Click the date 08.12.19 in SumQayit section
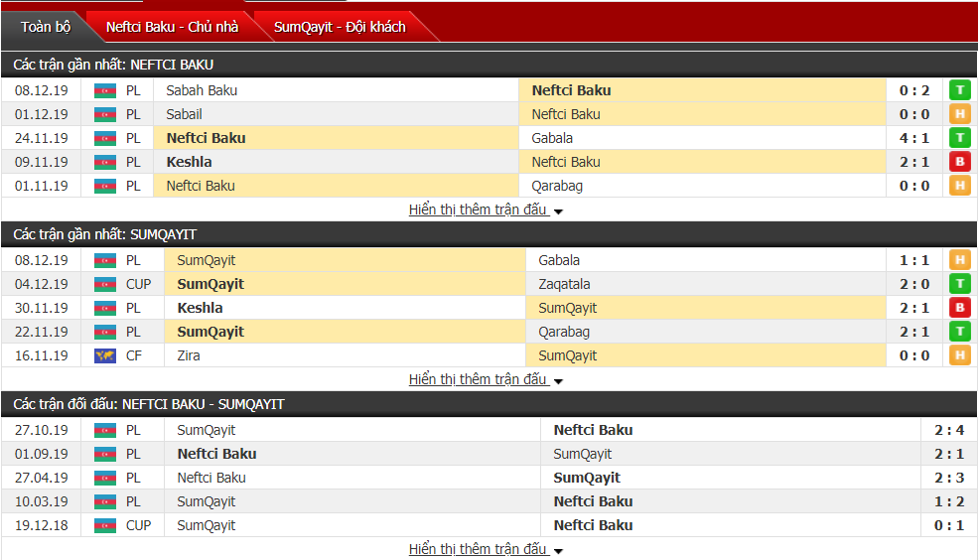This screenshot has width=979, height=560. tap(42, 260)
